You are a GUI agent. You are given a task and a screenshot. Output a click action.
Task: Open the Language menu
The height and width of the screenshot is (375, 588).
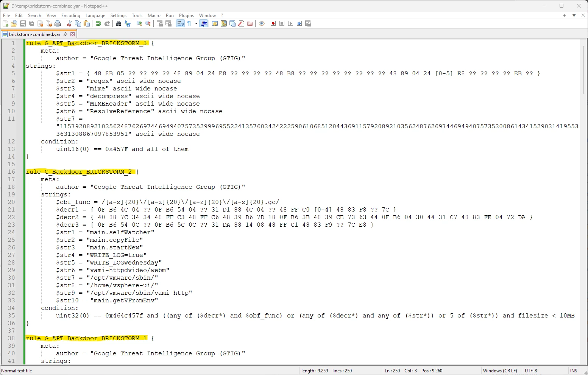[95, 16]
